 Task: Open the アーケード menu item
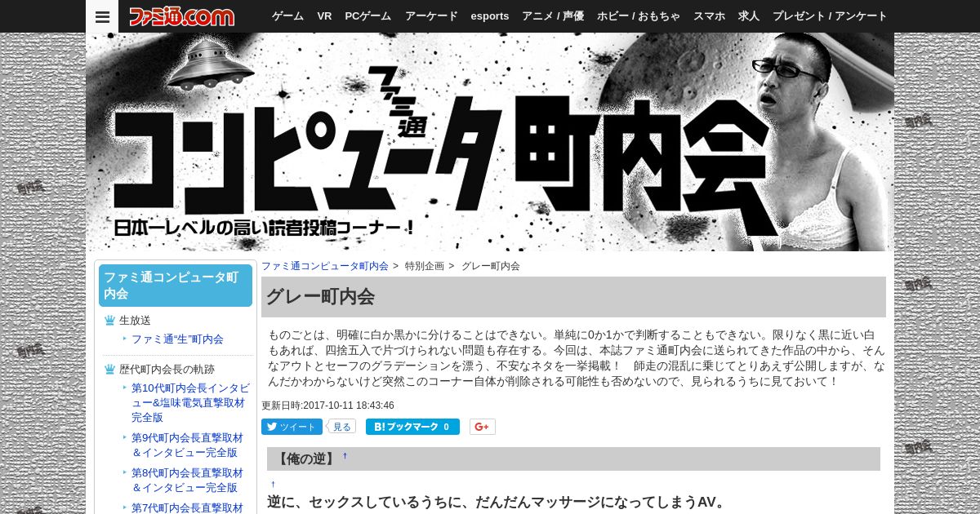[431, 16]
